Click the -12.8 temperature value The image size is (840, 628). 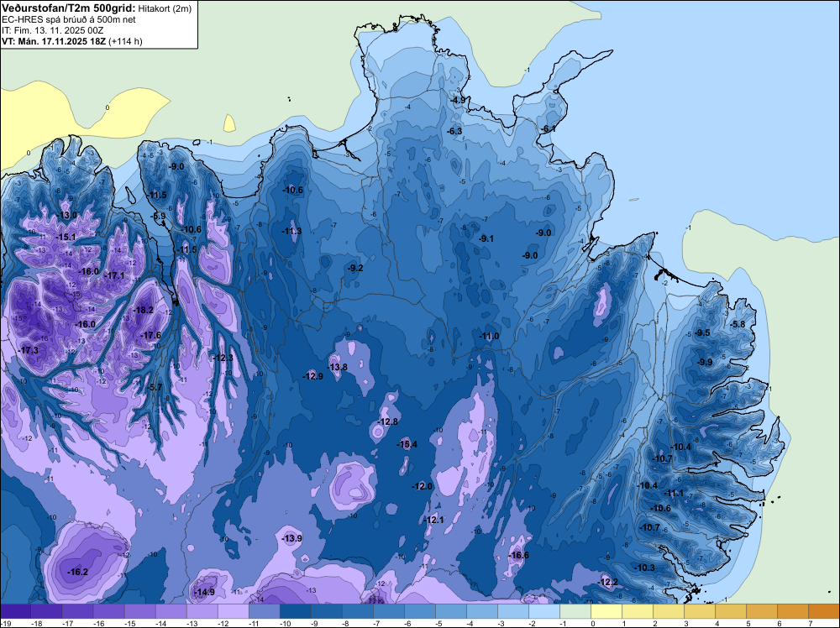pos(388,421)
